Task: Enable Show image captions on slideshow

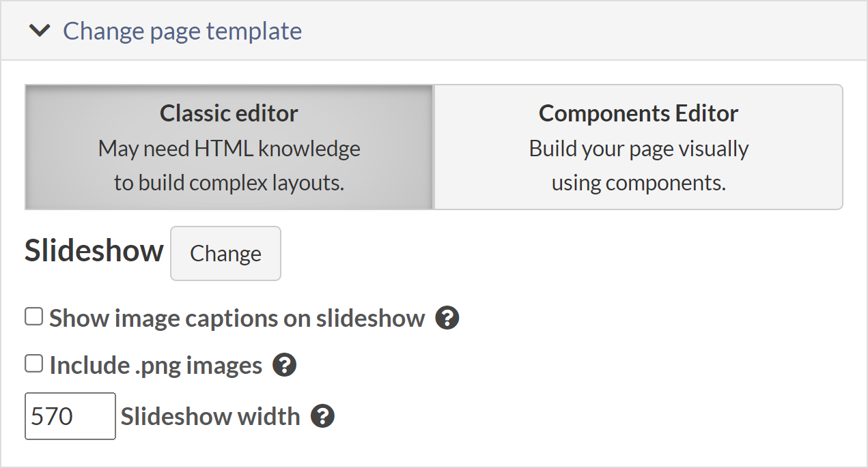Action: click(33, 316)
